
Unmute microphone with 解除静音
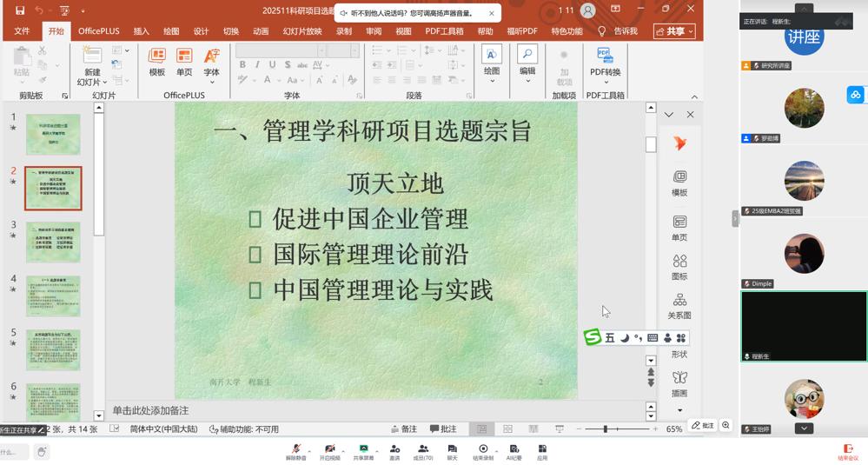[295, 452]
